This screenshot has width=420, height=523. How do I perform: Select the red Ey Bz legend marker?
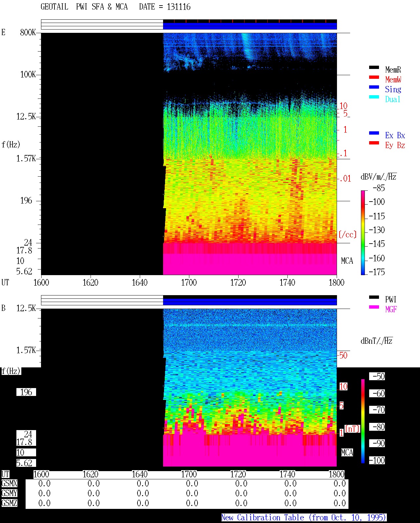pos(374,143)
